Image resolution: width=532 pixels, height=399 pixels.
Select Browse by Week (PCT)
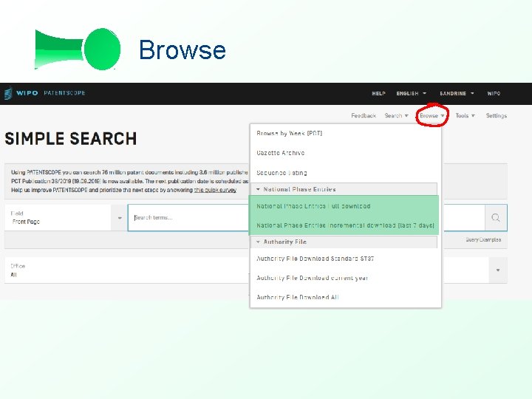(x=289, y=133)
